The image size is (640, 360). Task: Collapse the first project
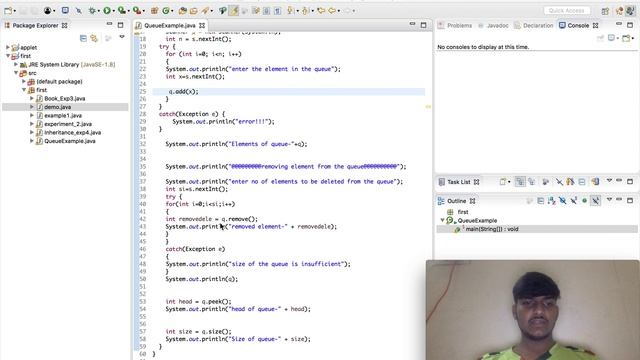pos(8,56)
